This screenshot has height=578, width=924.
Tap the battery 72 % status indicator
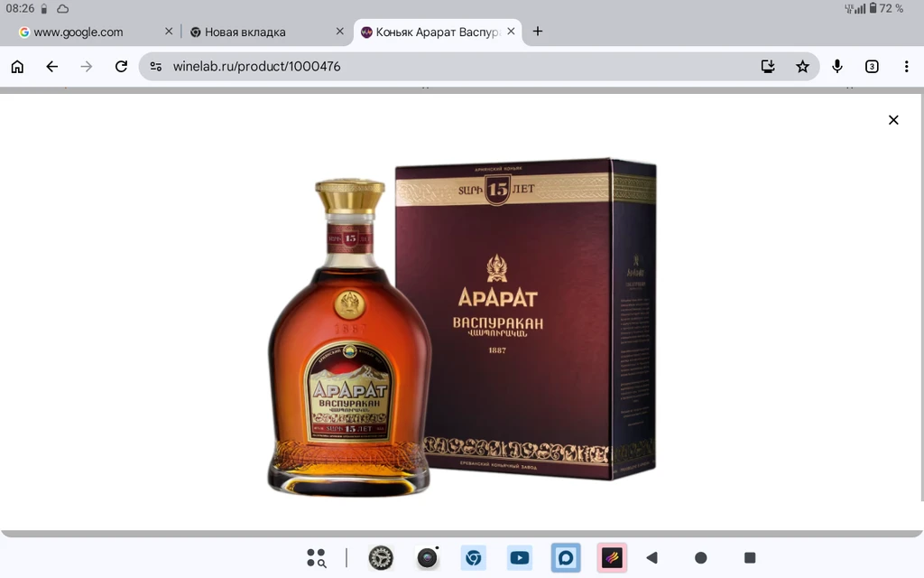point(886,8)
